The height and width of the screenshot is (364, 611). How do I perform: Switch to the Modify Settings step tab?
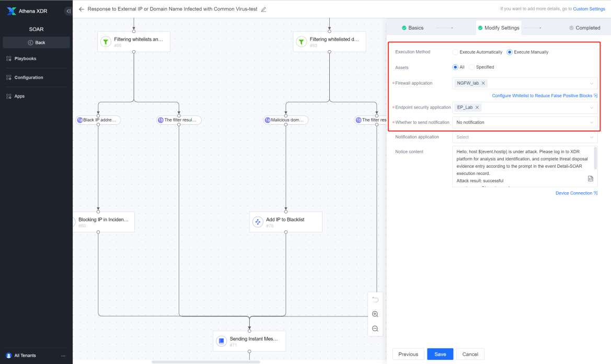(499, 28)
